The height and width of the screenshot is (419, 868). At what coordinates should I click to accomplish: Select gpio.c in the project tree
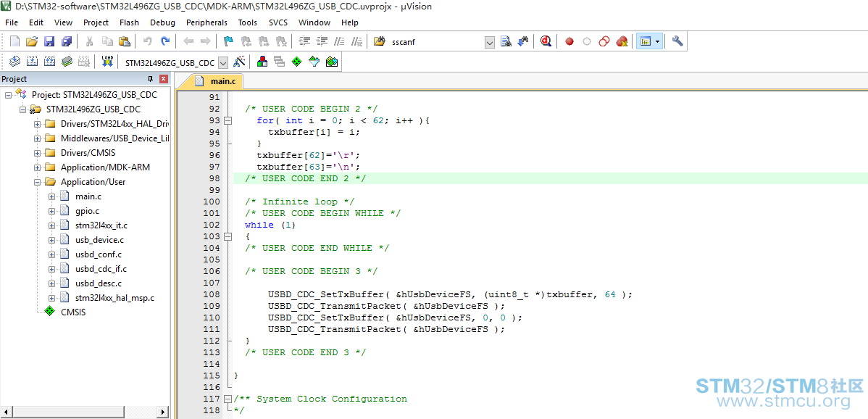[87, 211]
